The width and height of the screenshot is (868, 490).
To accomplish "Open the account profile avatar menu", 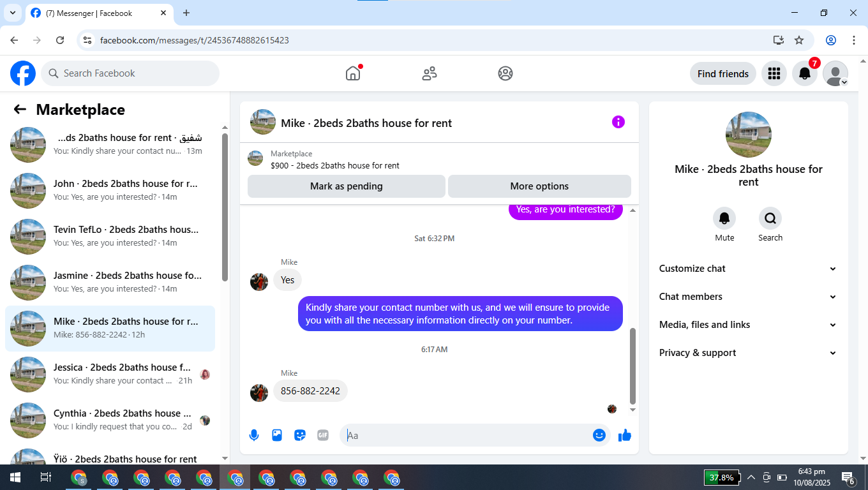I will pyautogui.click(x=835, y=73).
